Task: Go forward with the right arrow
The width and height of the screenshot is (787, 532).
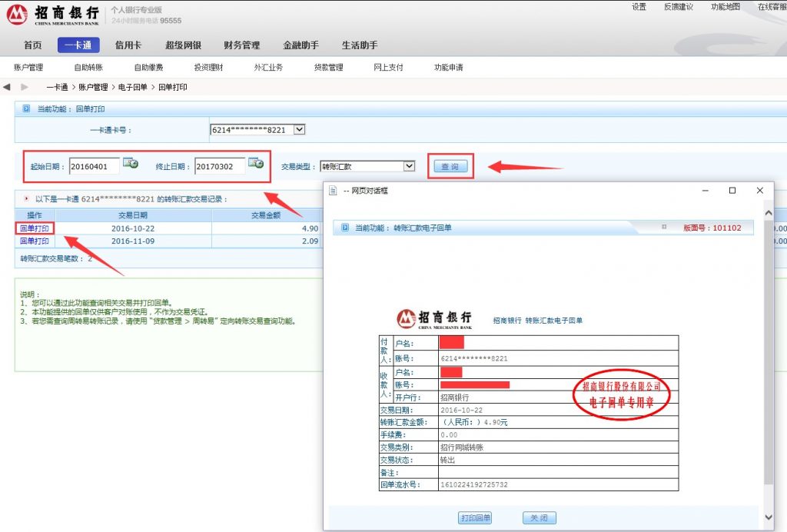Action: pyautogui.click(x=24, y=87)
